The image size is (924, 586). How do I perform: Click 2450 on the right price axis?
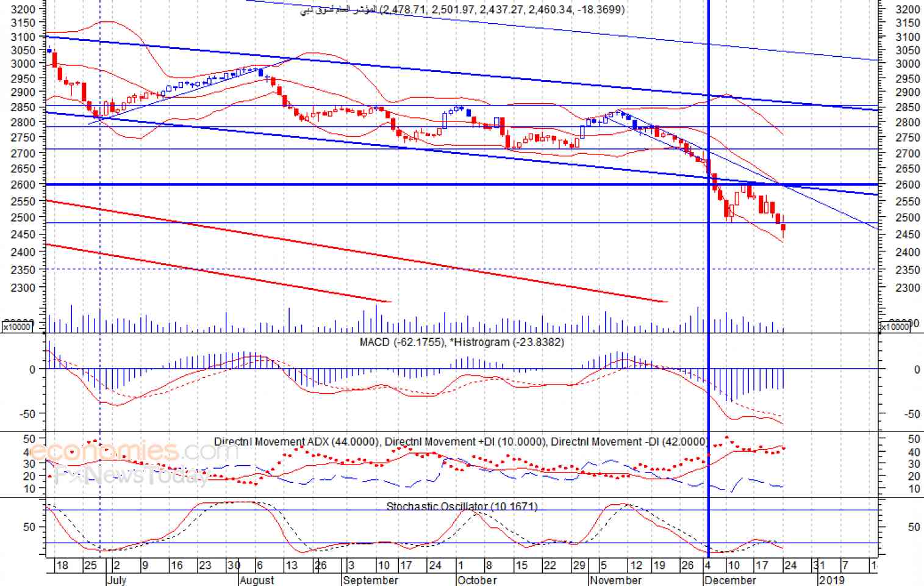tap(908, 235)
